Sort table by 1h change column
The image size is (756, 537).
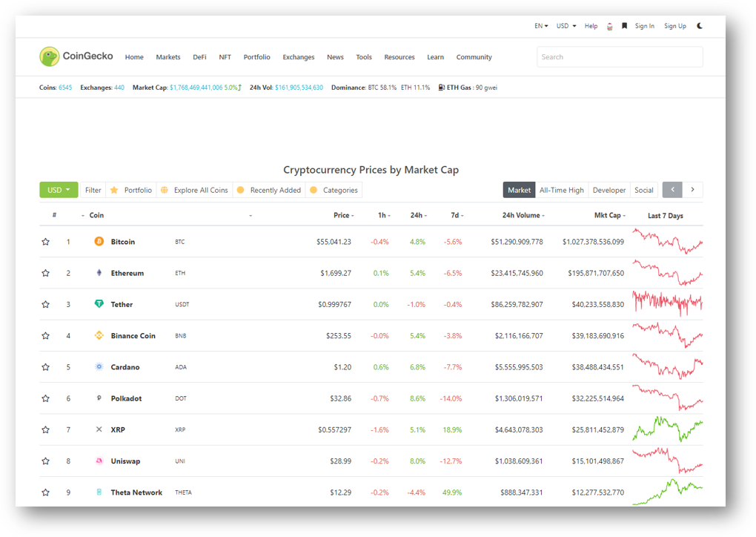[384, 215]
